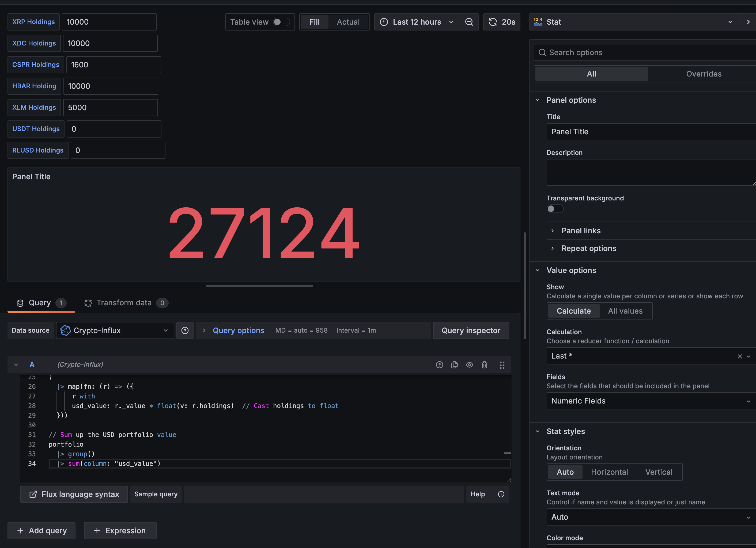
Task: Click the Query inspector button
Action: pos(471,330)
